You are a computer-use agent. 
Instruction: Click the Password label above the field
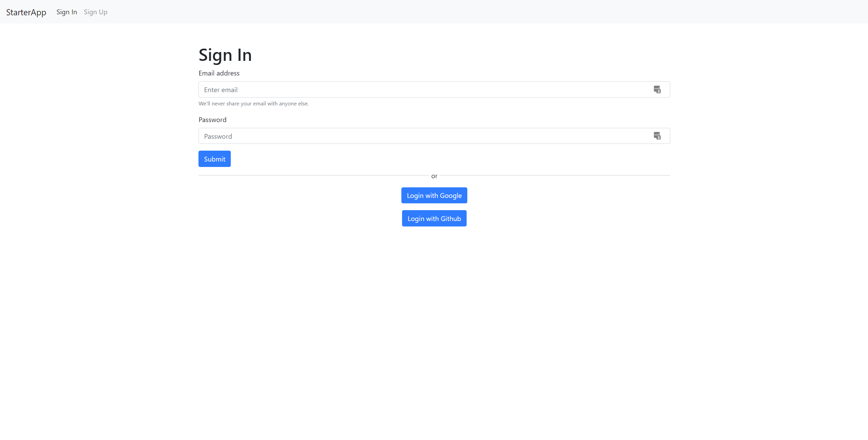point(212,120)
